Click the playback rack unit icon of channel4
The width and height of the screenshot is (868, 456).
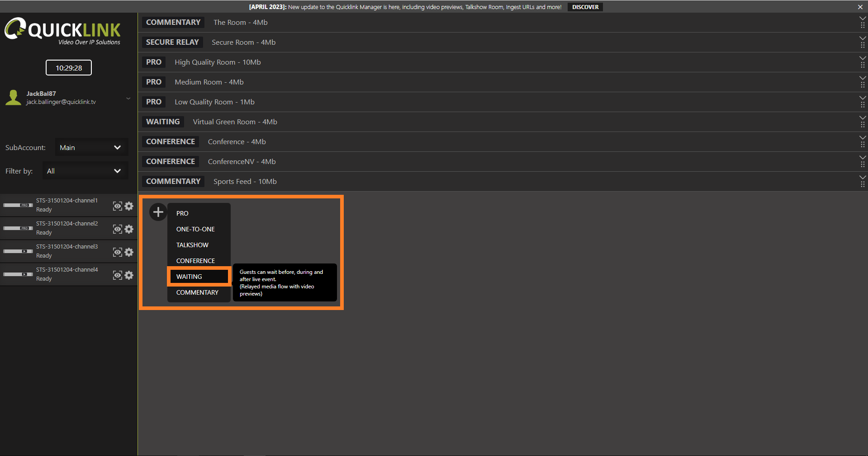[x=18, y=274]
